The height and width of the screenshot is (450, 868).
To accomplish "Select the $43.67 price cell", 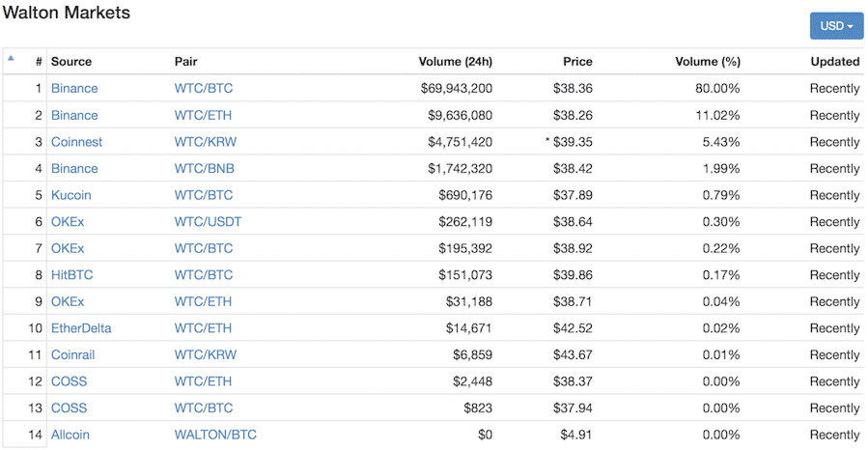I will coord(573,354).
